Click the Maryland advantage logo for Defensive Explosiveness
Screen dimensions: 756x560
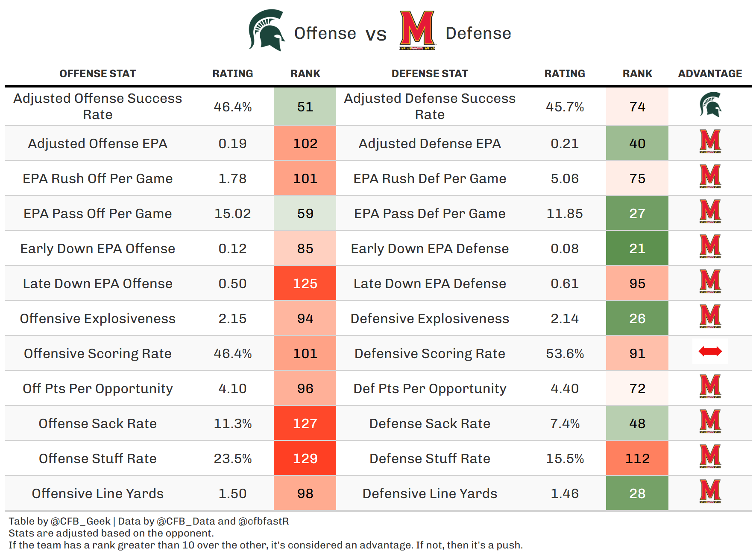point(710,316)
